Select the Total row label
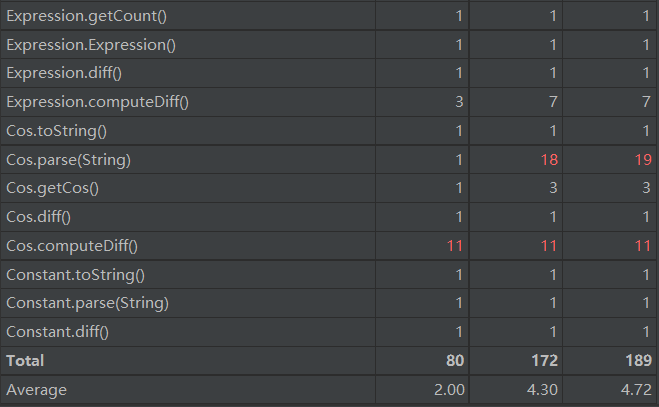Viewport: 659px width, 407px height. [x=26, y=360]
